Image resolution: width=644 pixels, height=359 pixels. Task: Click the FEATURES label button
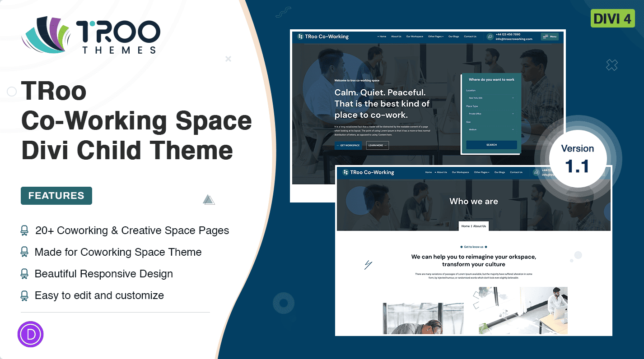pos(56,196)
